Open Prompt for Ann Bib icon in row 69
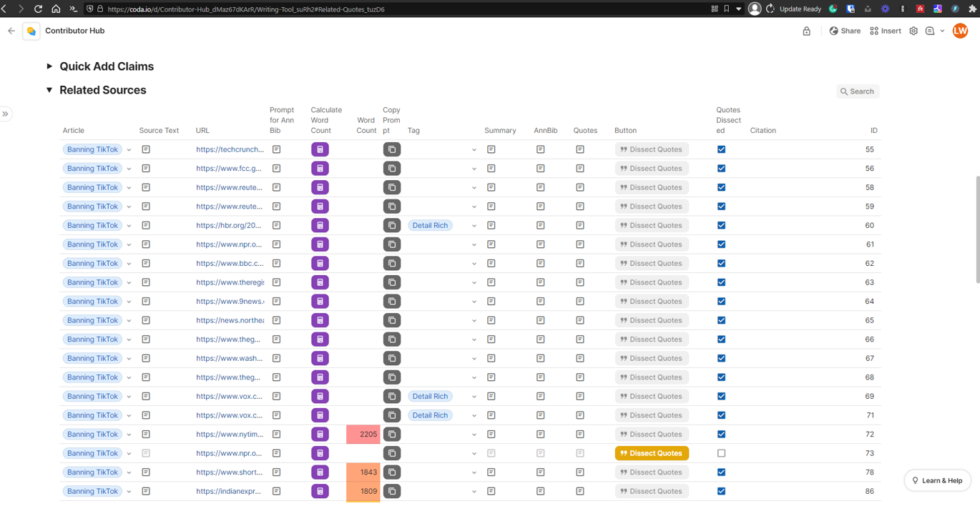The height and width of the screenshot is (511, 980). click(277, 396)
